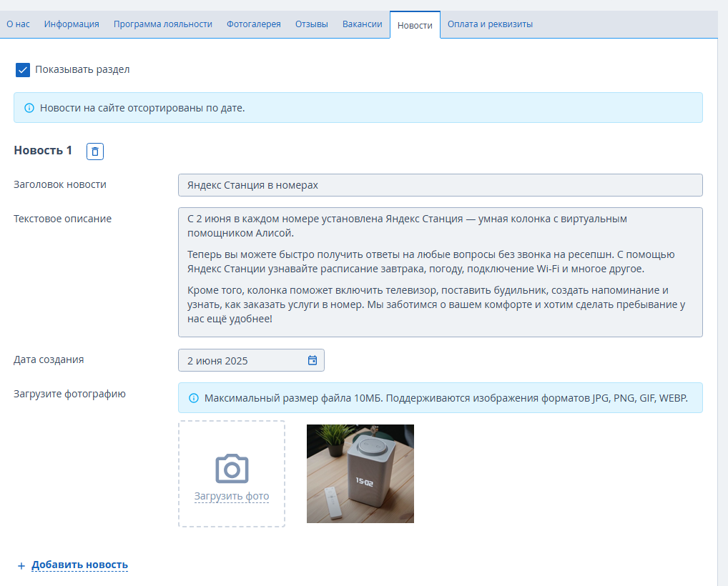Image resolution: width=728 pixels, height=586 pixels.
Task: Open Оплата и реквизиты tab
Action: point(490,24)
